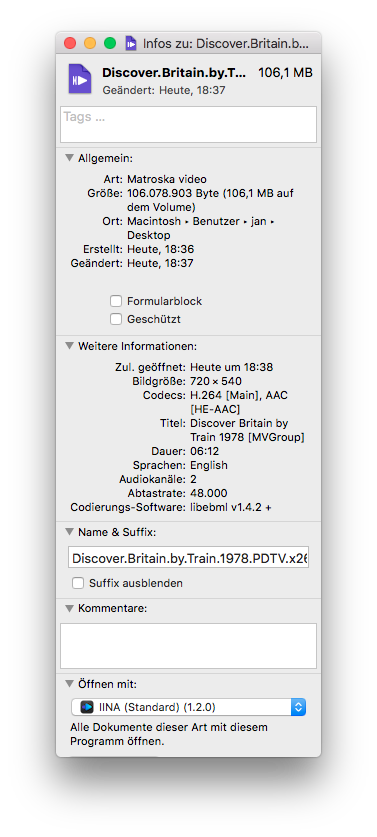Click into the Tags field
Image resolution: width=377 pixels, height=837 pixels.
click(x=188, y=124)
